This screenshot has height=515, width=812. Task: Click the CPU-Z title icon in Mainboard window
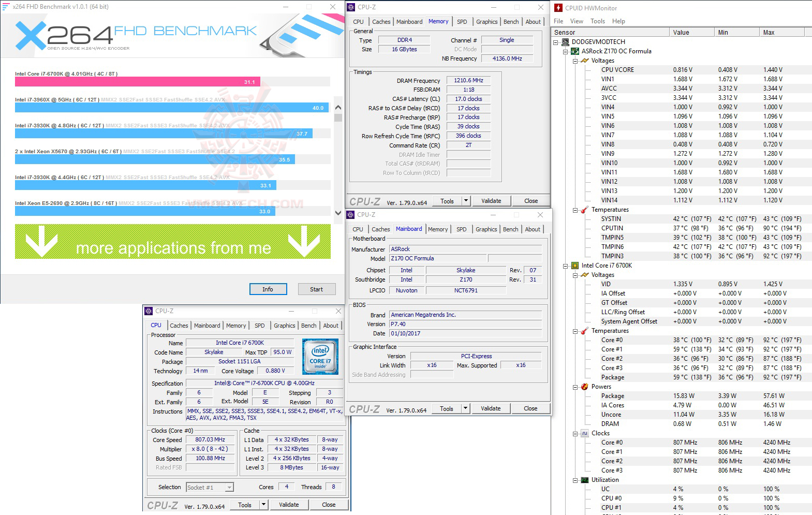point(350,215)
